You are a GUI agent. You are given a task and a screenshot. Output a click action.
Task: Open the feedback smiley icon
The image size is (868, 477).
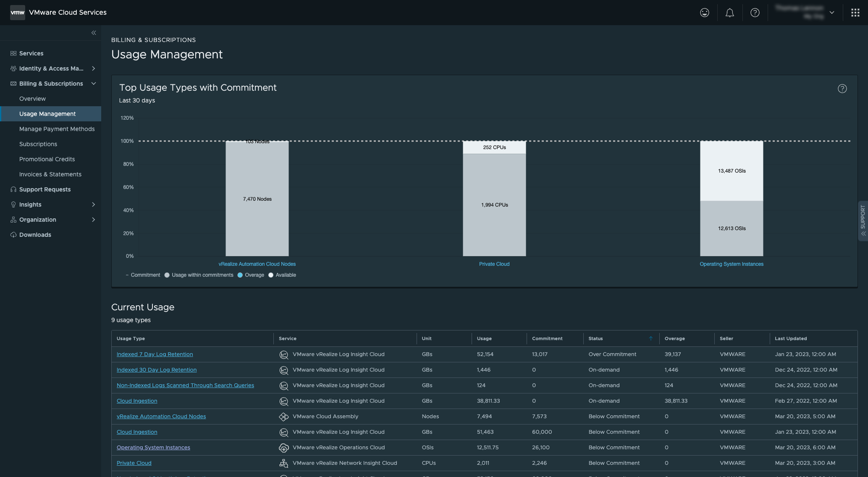[705, 13]
